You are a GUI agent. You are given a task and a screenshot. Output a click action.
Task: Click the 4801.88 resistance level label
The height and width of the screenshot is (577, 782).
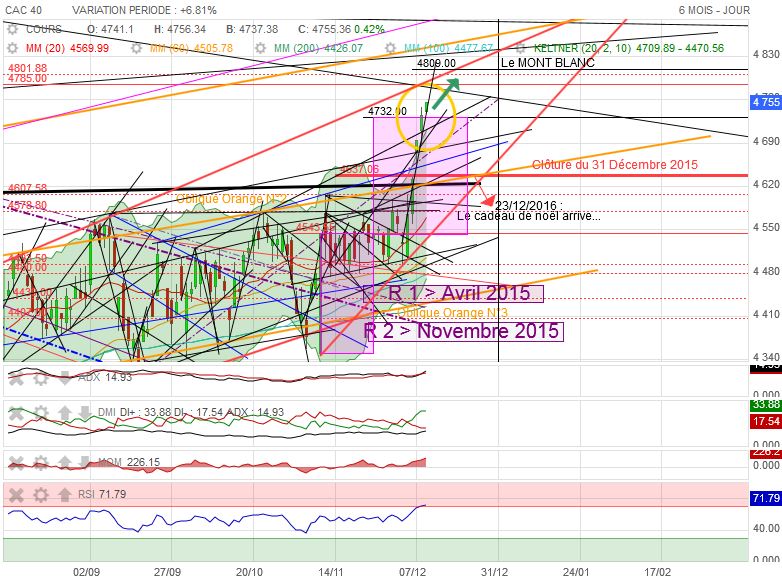pos(27,68)
